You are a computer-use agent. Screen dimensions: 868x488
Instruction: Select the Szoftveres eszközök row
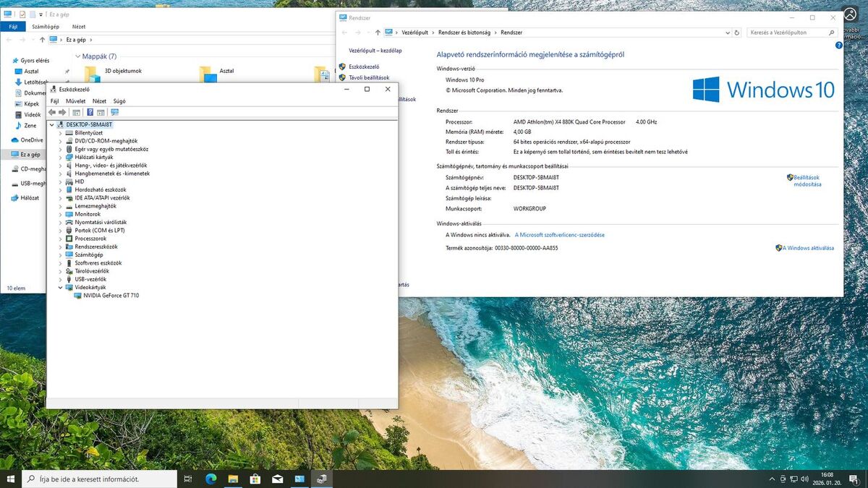(93, 263)
